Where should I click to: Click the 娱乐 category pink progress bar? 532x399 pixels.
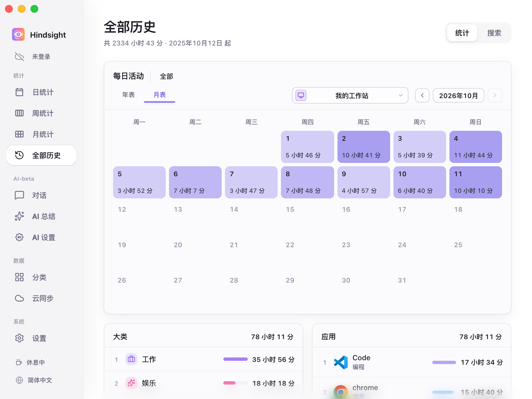click(x=236, y=383)
